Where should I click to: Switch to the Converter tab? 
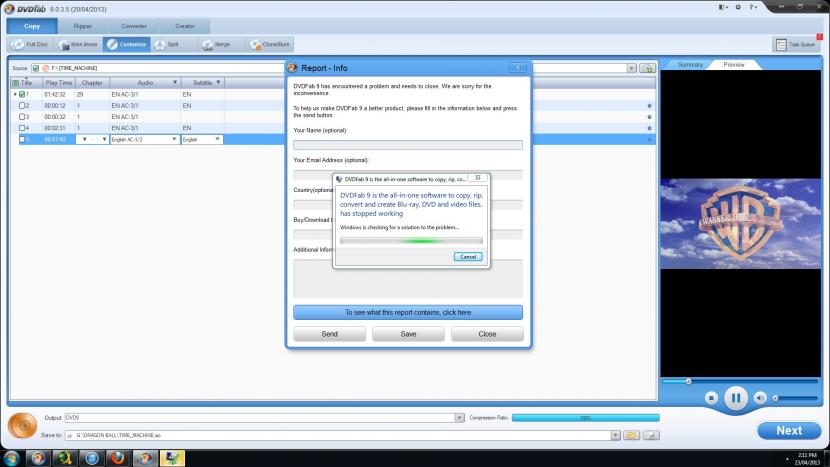[x=133, y=26]
